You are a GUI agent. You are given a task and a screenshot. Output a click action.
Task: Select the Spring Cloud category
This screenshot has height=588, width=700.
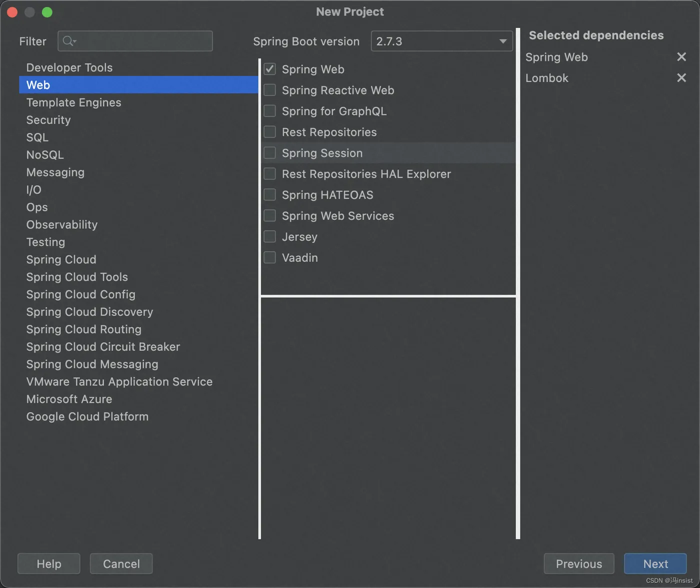(138, 260)
